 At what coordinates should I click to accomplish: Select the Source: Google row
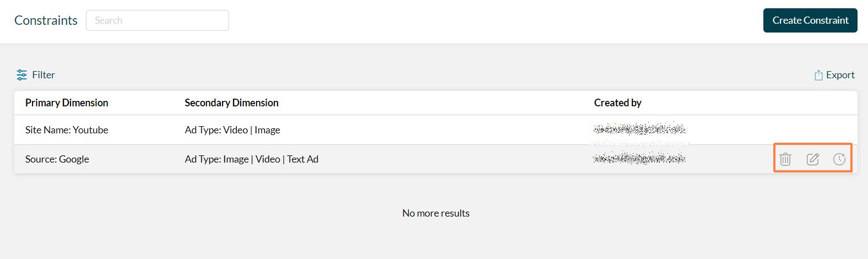57,159
